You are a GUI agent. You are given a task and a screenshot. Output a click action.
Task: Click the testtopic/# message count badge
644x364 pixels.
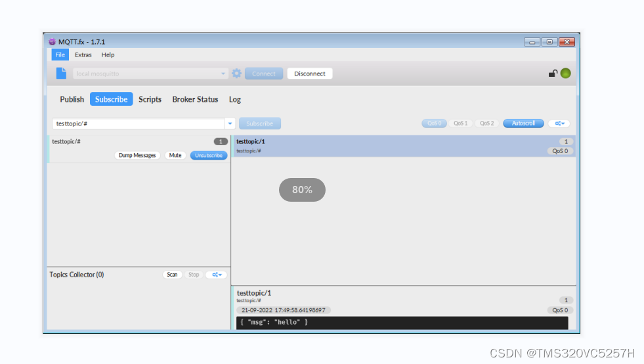[221, 141]
